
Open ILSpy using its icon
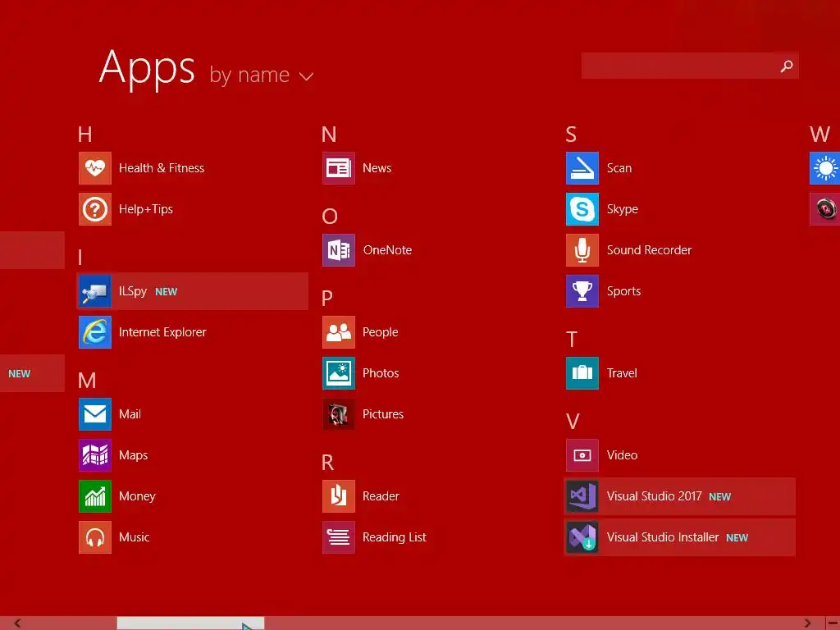(x=95, y=291)
